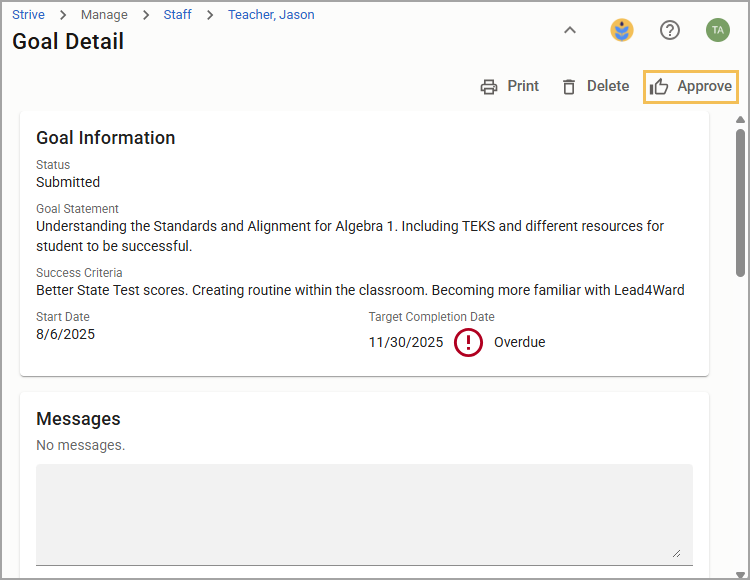The height and width of the screenshot is (580, 750).
Task: Open the TA user avatar menu
Action: (717, 30)
